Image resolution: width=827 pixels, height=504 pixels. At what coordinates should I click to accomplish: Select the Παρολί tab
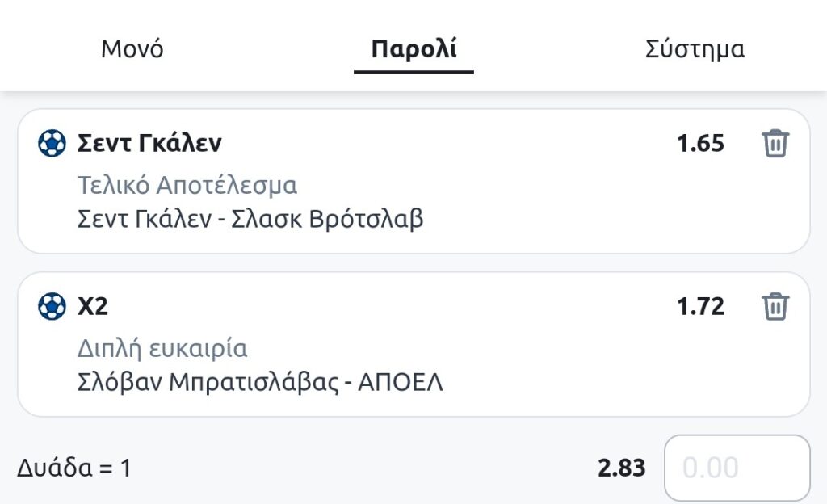coord(413,49)
